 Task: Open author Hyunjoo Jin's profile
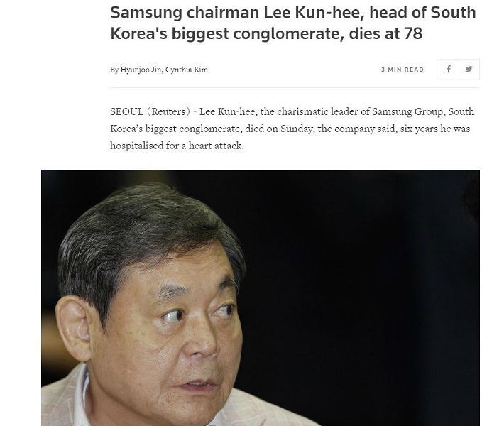142,70
